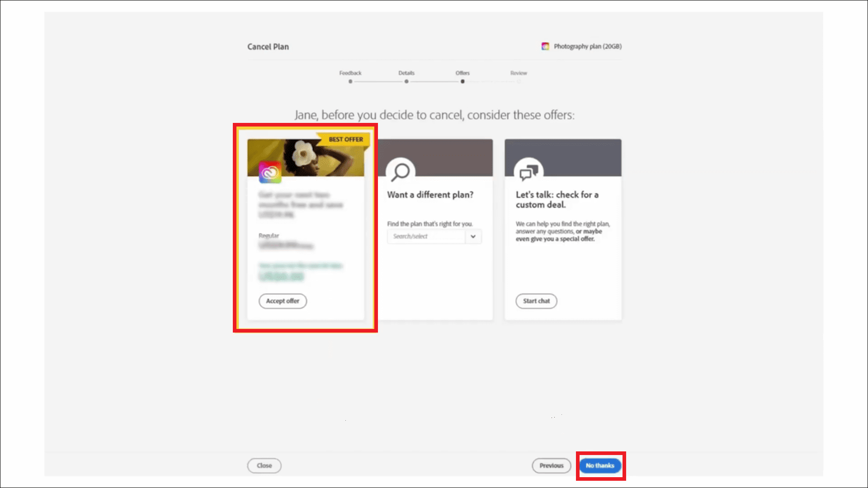The width and height of the screenshot is (868, 488).
Task: Select the Offers step dot
Action: pos(462,82)
